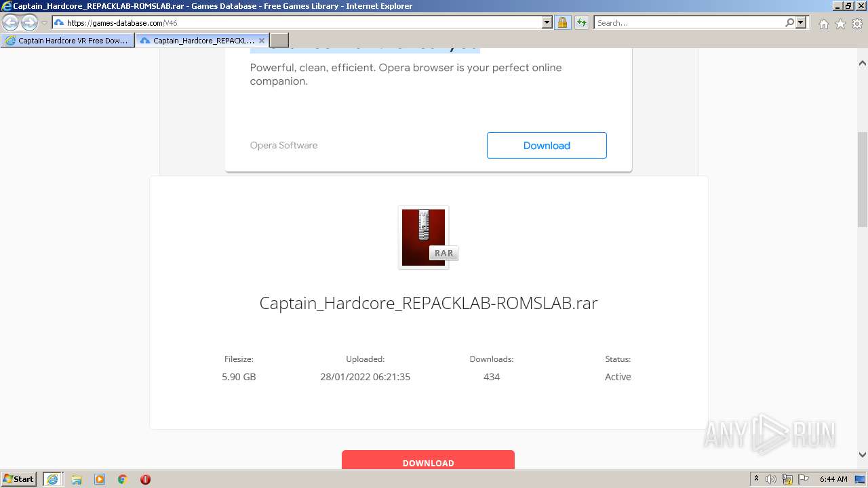
Task: Open the Windows Start menu
Action: pos(19,479)
